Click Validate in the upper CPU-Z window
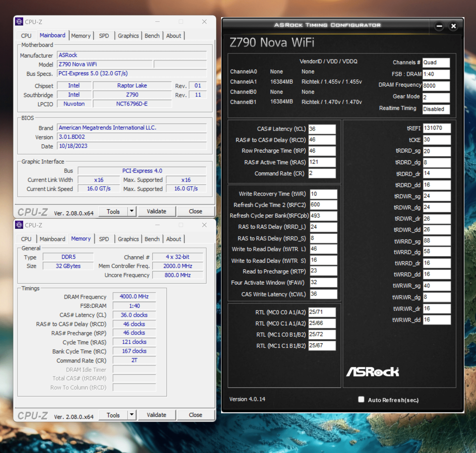Screen dimensions: 476x453 tap(156, 211)
